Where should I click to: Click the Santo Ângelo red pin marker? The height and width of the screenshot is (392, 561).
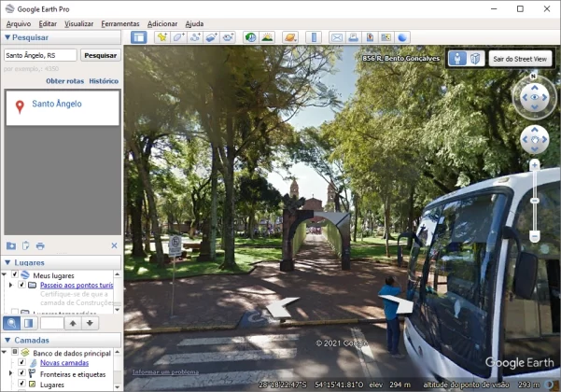point(20,106)
